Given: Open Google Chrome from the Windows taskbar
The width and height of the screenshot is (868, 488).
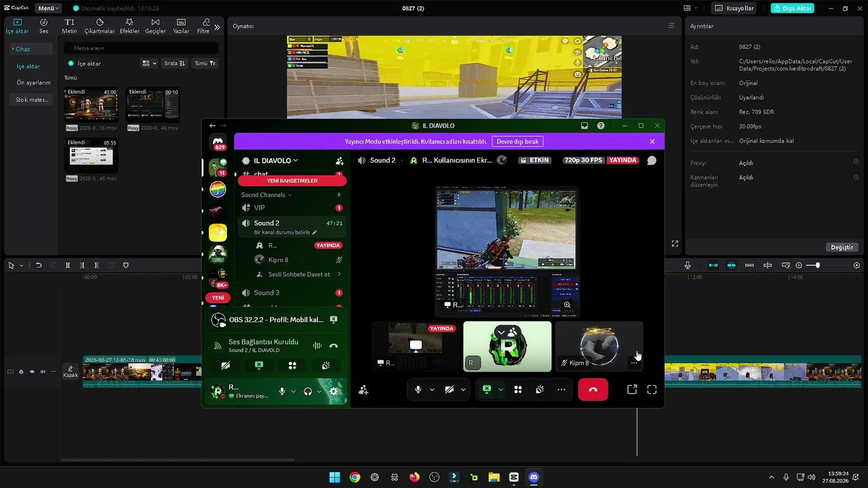Looking at the screenshot, I should (x=355, y=477).
